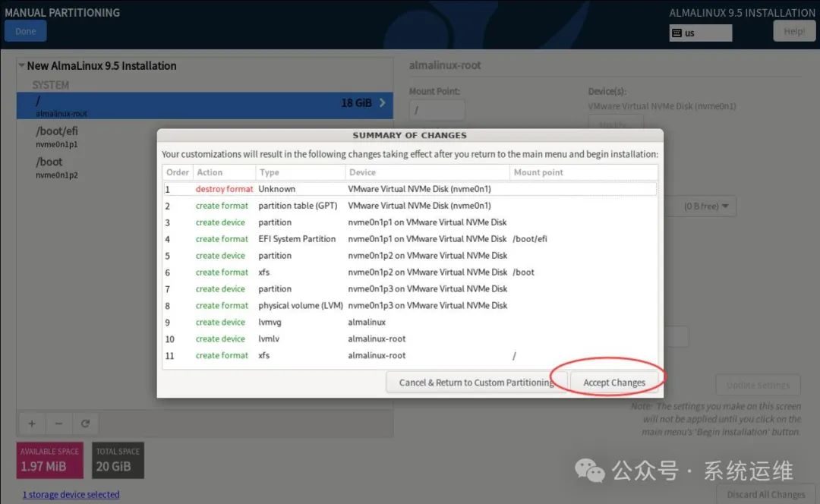The width and height of the screenshot is (820, 504).
Task: Click the Update Settings button
Action: point(758,386)
